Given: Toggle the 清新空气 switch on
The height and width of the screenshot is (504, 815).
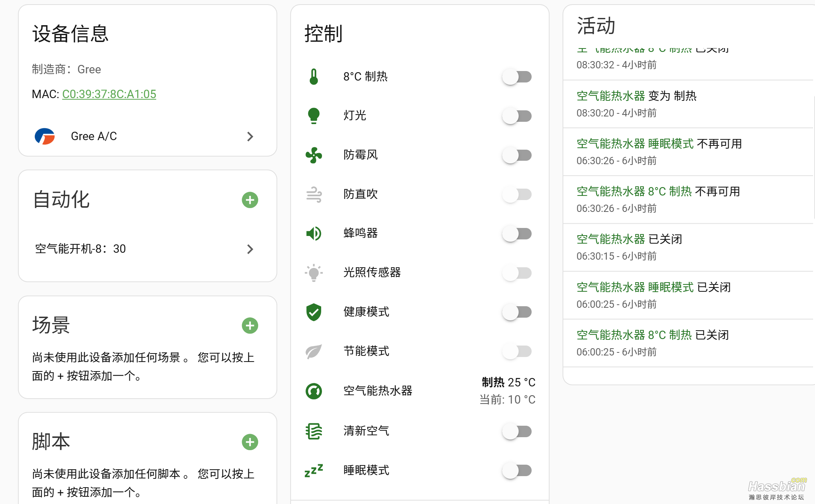Looking at the screenshot, I should pos(517,431).
